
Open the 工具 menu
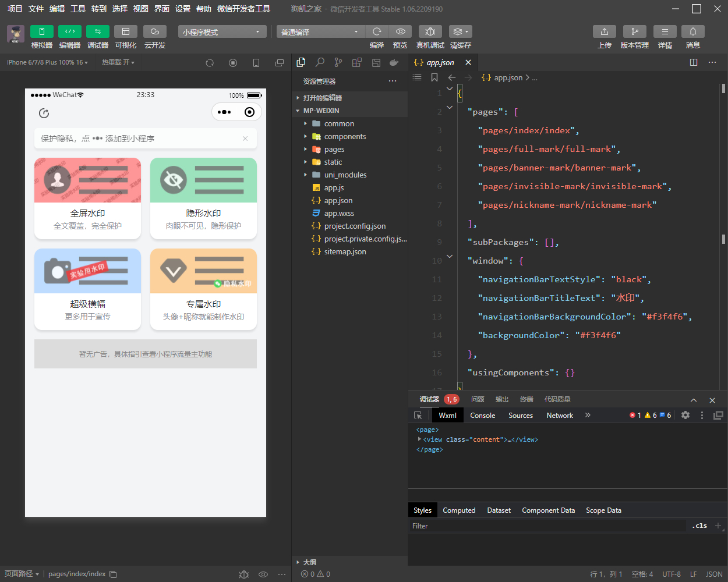78,9
